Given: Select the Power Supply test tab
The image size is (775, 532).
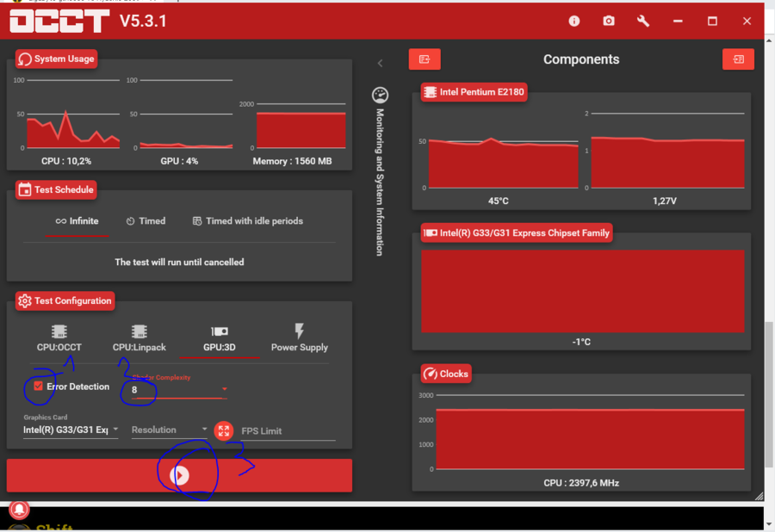Looking at the screenshot, I should [x=300, y=338].
